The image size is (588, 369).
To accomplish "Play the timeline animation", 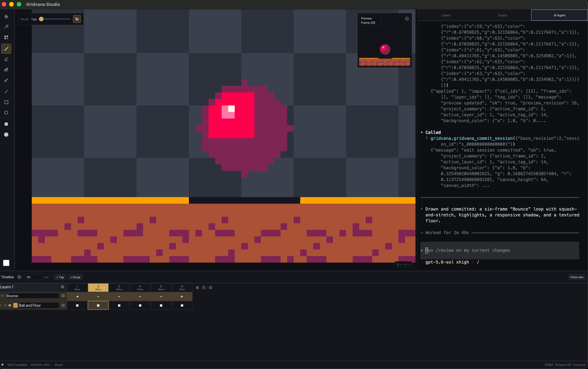I will pos(19,277).
